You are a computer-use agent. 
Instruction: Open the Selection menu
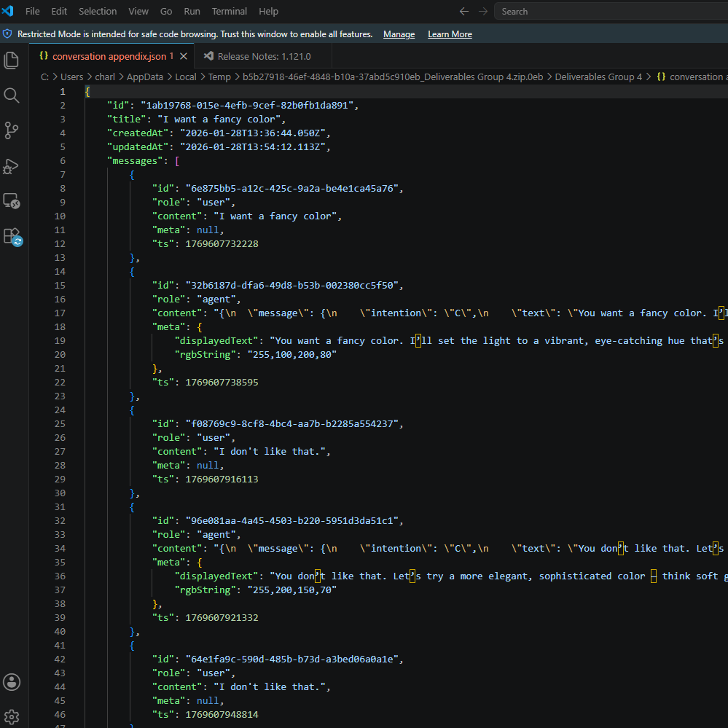coord(98,12)
